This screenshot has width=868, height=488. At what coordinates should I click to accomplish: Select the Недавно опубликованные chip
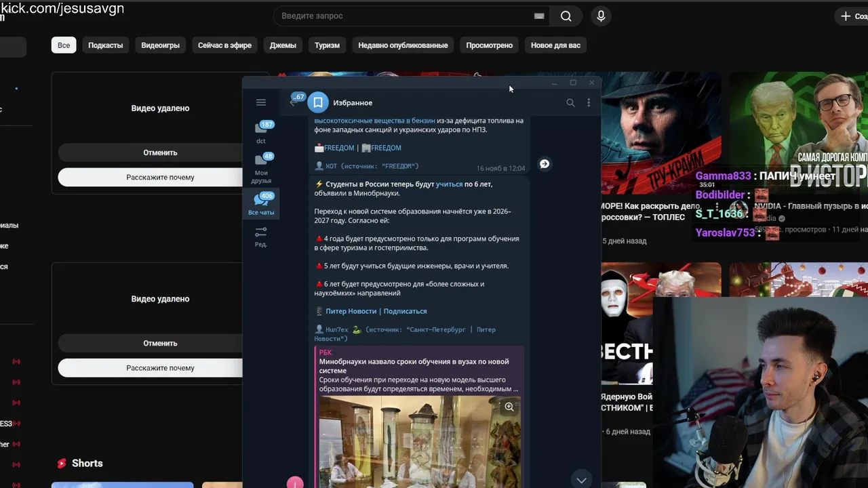[403, 45]
